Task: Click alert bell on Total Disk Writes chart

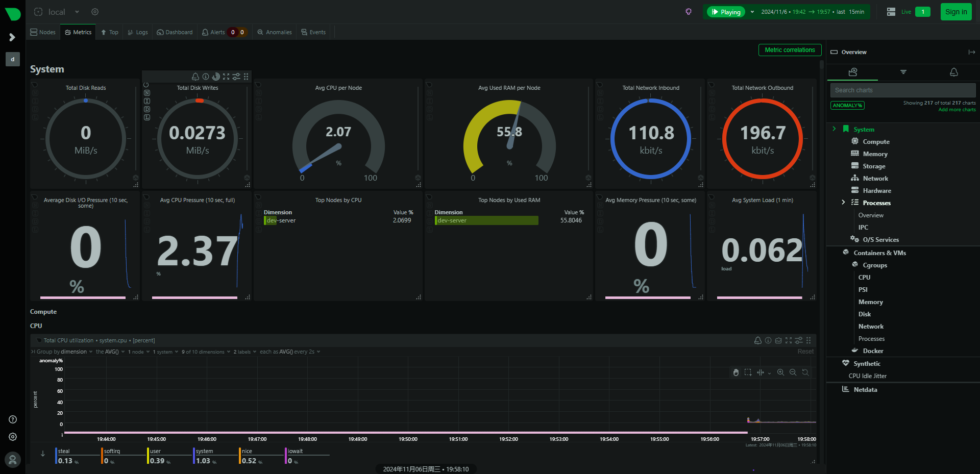Action: click(x=195, y=77)
